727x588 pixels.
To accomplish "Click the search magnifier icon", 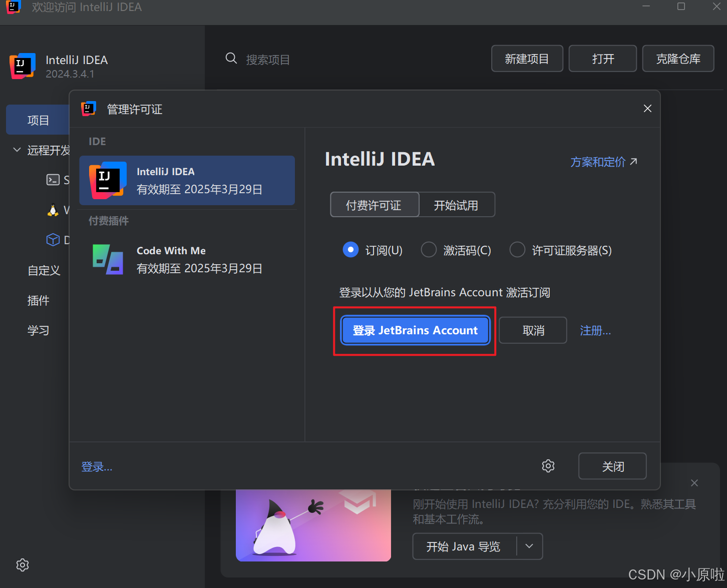I will (231, 59).
